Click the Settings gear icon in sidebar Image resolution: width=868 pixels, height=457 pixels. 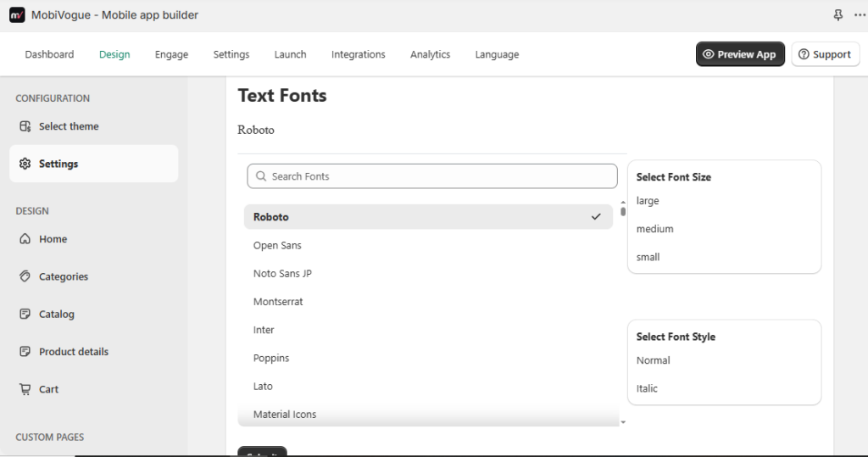click(25, 164)
